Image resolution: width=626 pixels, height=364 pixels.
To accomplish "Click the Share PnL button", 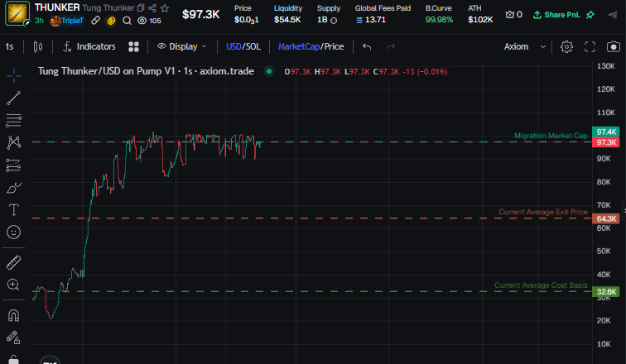I will tap(556, 15).
